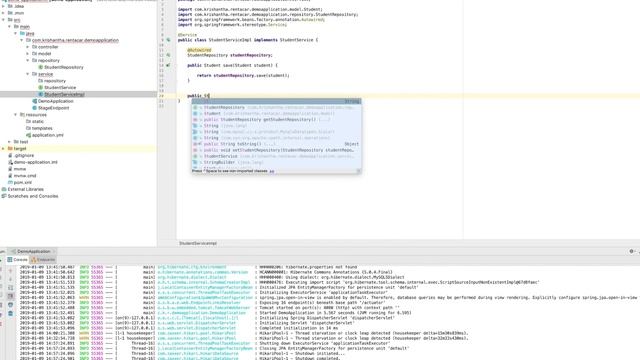Choose Student class suggestion in completion list

[x=276, y=113]
